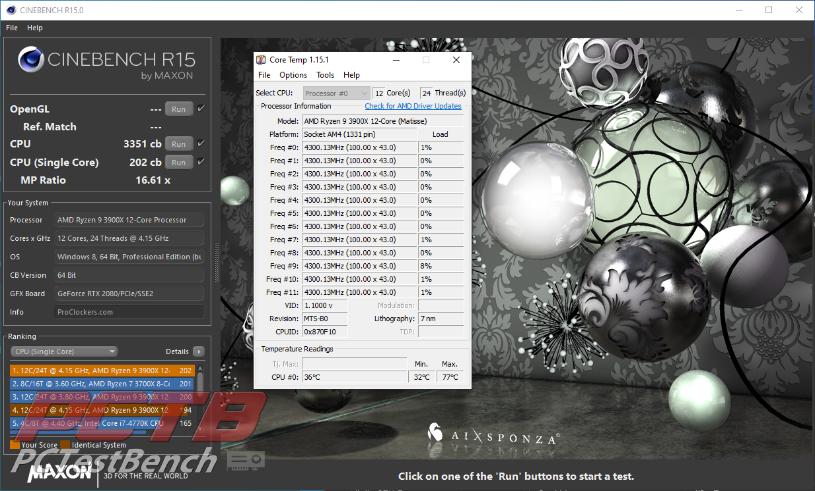Run the CPU benchmark
815x491 pixels.
click(179, 144)
